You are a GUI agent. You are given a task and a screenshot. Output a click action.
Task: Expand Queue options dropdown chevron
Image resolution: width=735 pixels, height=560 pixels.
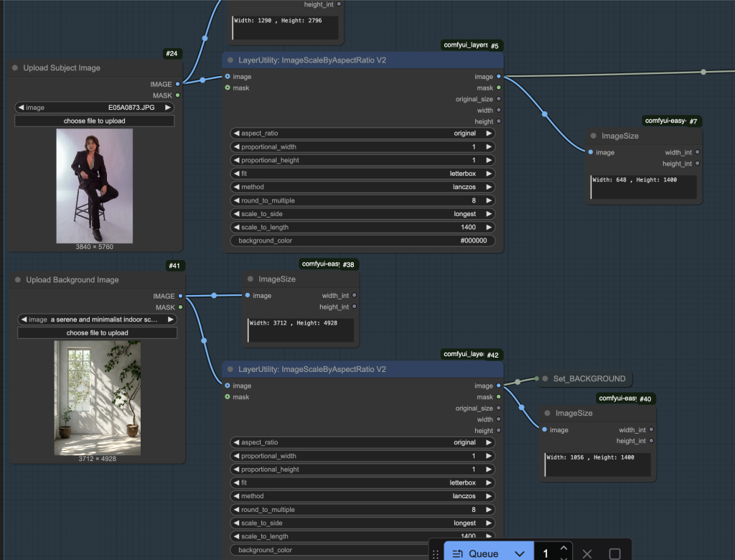point(520,554)
